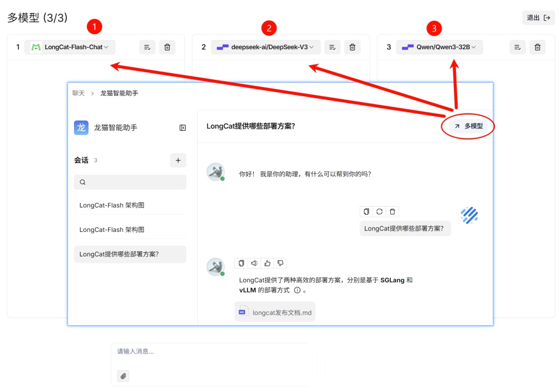
Task: Like the assistant answer with thumbs up
Action: [268, 263]
